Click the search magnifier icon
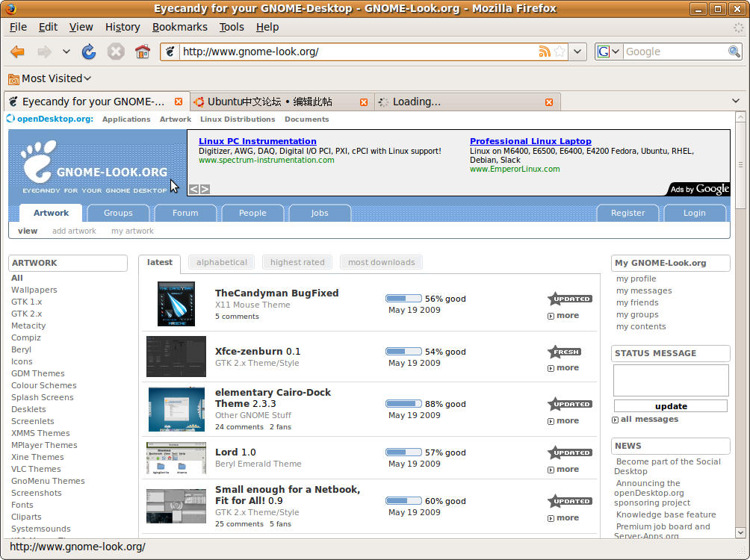This screenshot has width=750, height=560. (734, 52)
